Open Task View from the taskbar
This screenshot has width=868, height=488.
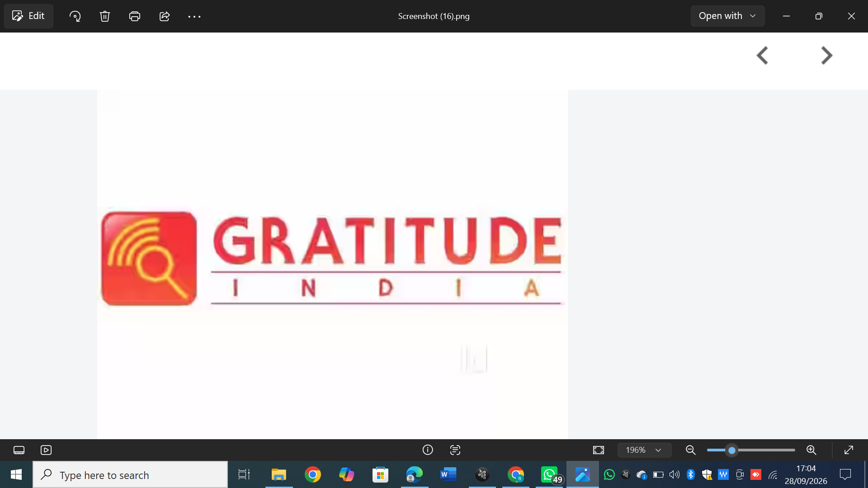coord(244,475)
